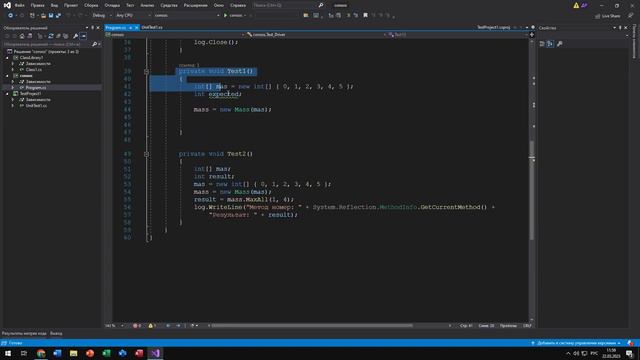Open the Окно menu
The width and height of the screenshot is (640, 360).
click(219, 5)
